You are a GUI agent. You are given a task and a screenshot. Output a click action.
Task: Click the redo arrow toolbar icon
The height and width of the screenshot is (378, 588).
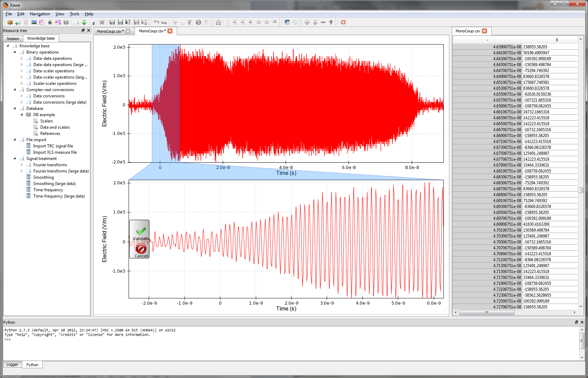(x=164, y=22)
